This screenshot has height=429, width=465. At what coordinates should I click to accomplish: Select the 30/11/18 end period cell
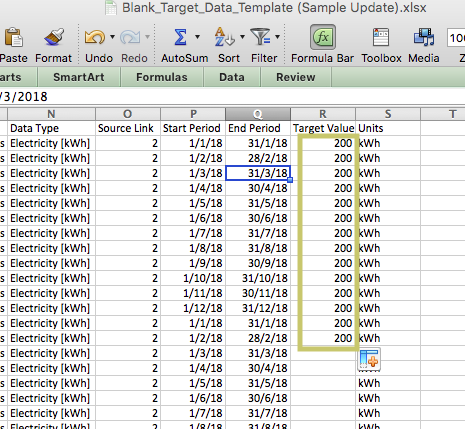pyautogui.click(x=258, y=293)
